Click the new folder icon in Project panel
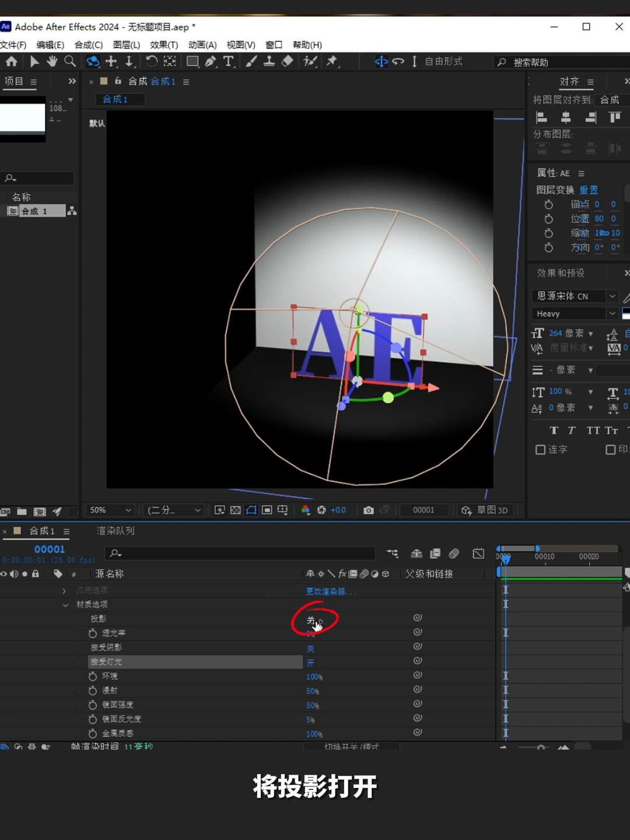This screenshot has height=840, width=630. pyautogui.click(x=22, y=512)
